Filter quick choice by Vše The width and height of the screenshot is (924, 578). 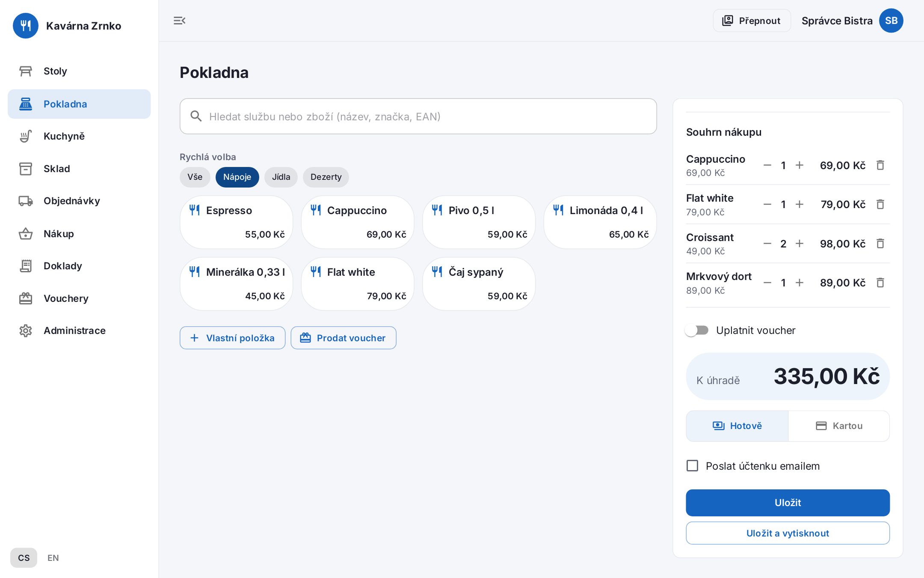[195, 177]
